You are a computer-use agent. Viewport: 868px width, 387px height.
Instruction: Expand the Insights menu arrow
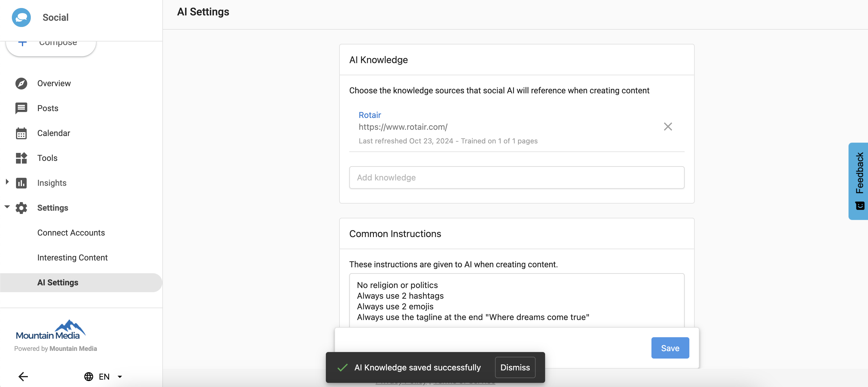[x=7, y=182]
